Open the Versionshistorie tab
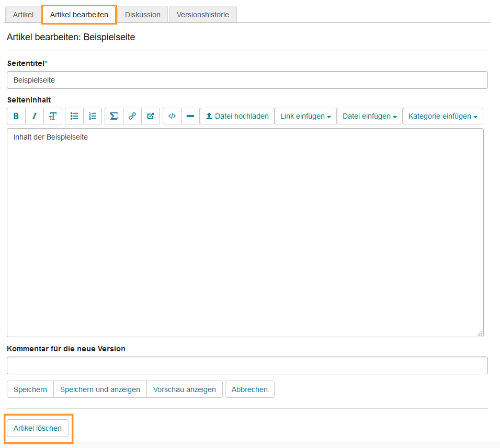This screenshot has width=500, height=448. (203, 15)
